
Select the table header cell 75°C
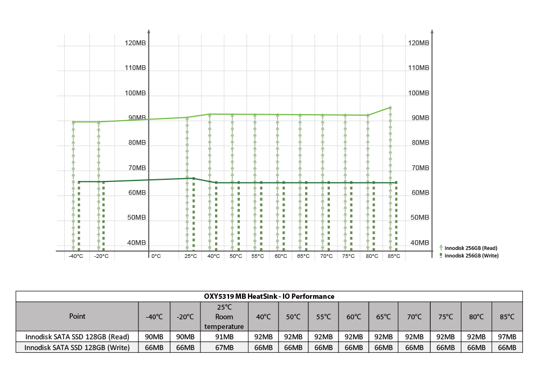tap(446, 317)
